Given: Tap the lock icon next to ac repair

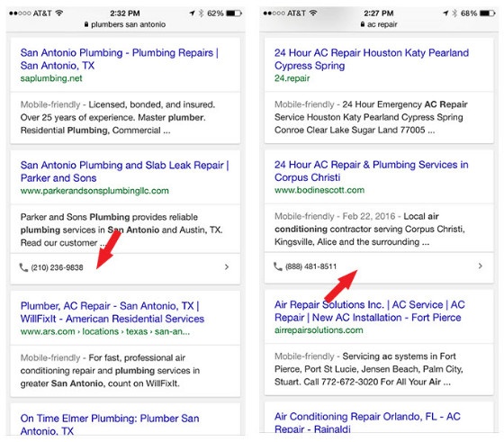Looking at the screenshot, I should pyautogui.click(x=363, y=24).
